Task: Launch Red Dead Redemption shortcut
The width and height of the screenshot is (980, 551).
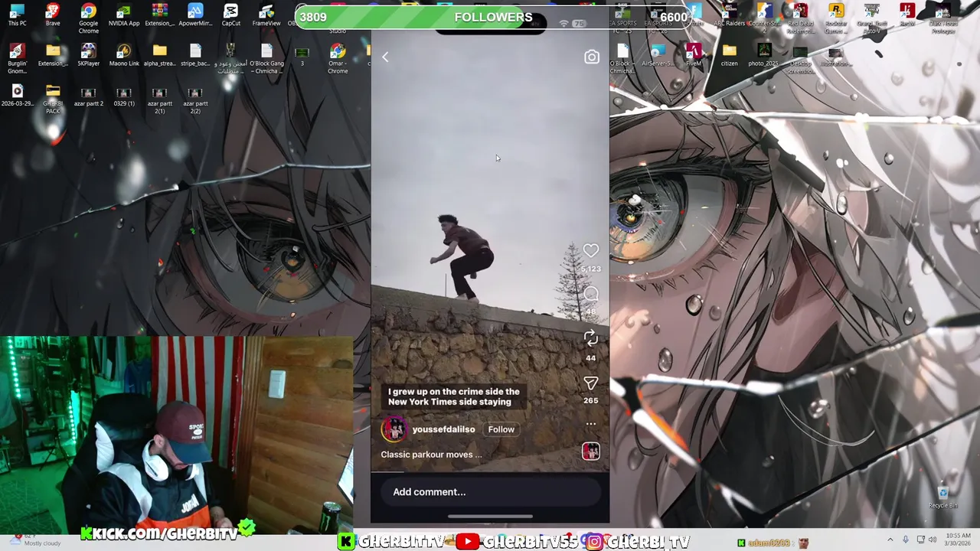Action: pos(800,18)
